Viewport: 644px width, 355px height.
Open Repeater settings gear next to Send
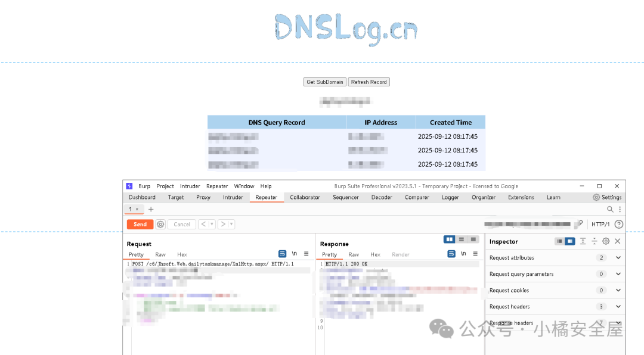point(160,225)
